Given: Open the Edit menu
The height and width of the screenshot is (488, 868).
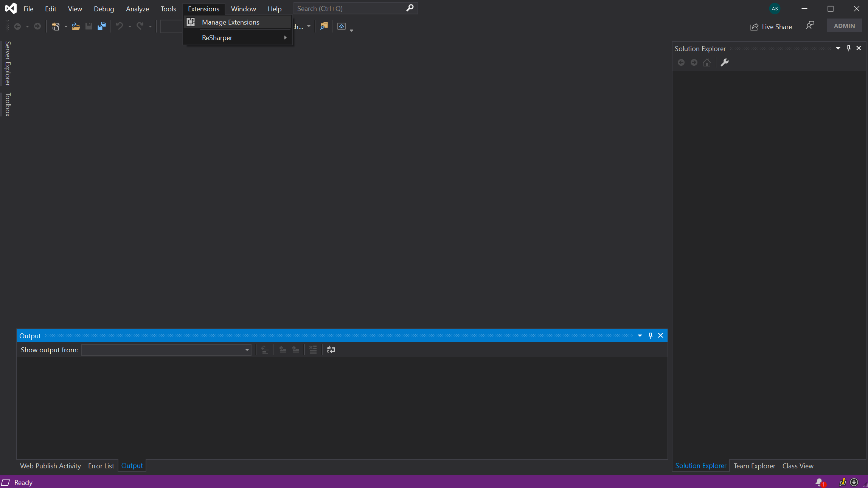Looking at the screenshot, I should click(51, 9).
